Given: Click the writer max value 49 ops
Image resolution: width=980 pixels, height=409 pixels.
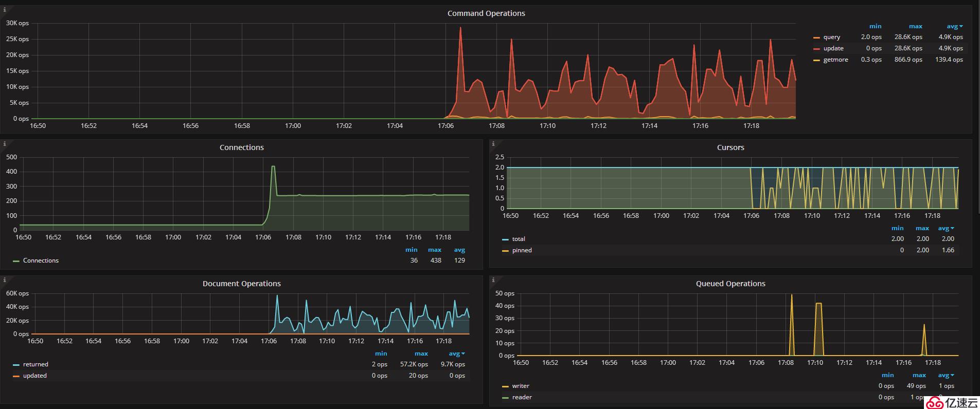Looking at the screenshot, I should click(x=916, y=386).
